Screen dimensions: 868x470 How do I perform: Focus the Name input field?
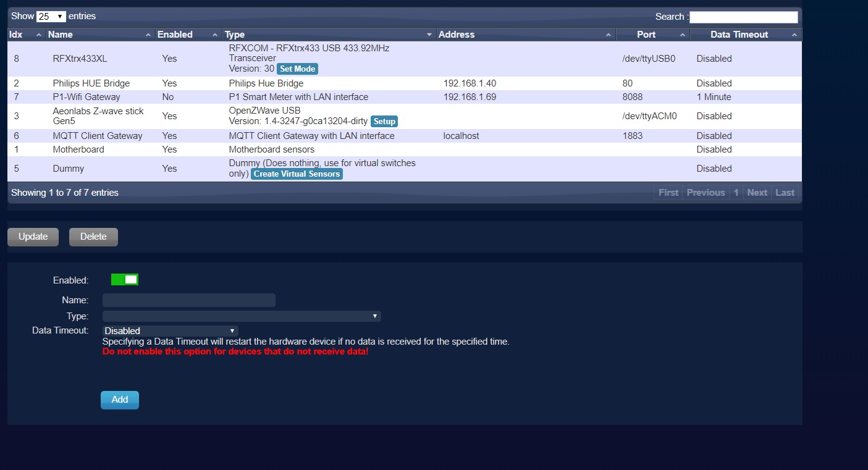tap(189, 300)
